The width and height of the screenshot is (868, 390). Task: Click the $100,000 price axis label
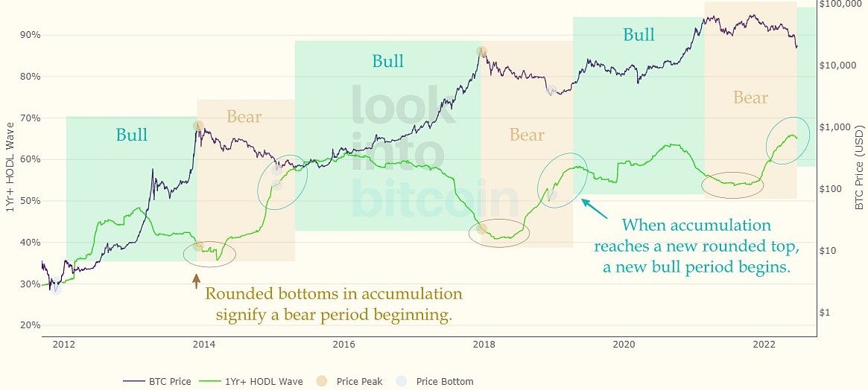[x=839, y=4]
